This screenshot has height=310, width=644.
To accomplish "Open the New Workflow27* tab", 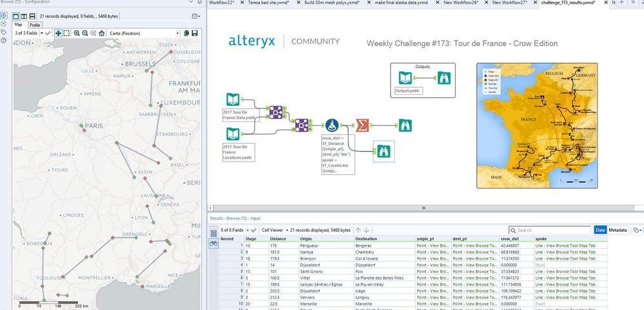I will point(510,3).
